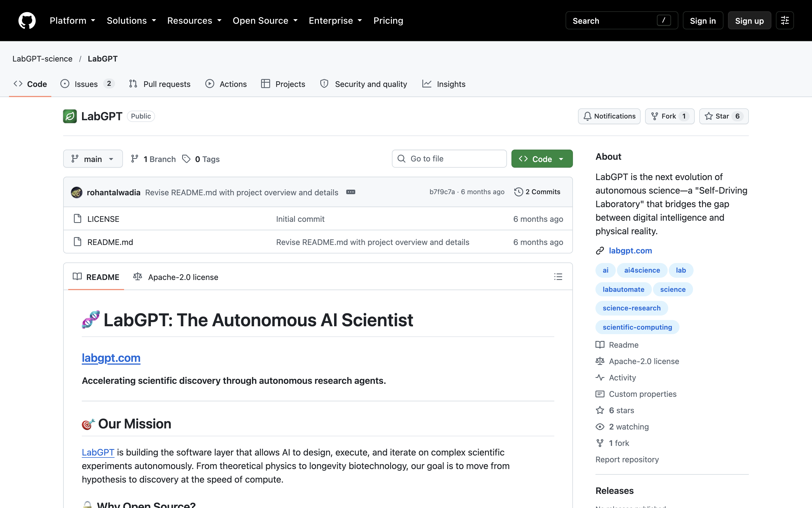812x508 pixels.
Task: Click the scales icon beside sidebar Apache-2.0 license
Action: [x=600, y=361]
